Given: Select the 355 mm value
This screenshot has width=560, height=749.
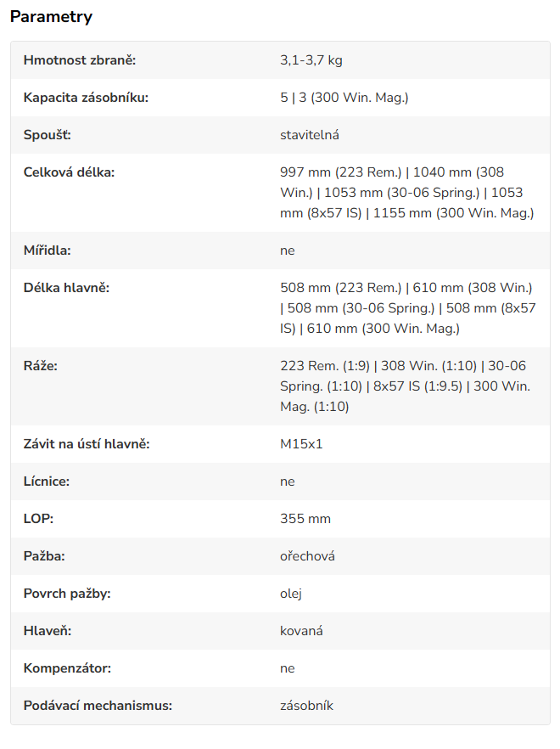Looking at the screenshot, I should [305, 518].
